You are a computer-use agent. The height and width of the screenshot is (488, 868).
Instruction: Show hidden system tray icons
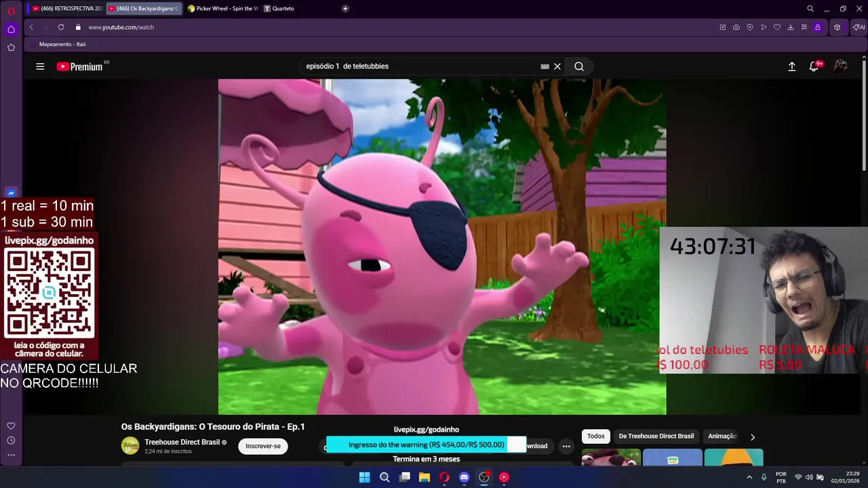click(x=749, y=477)
